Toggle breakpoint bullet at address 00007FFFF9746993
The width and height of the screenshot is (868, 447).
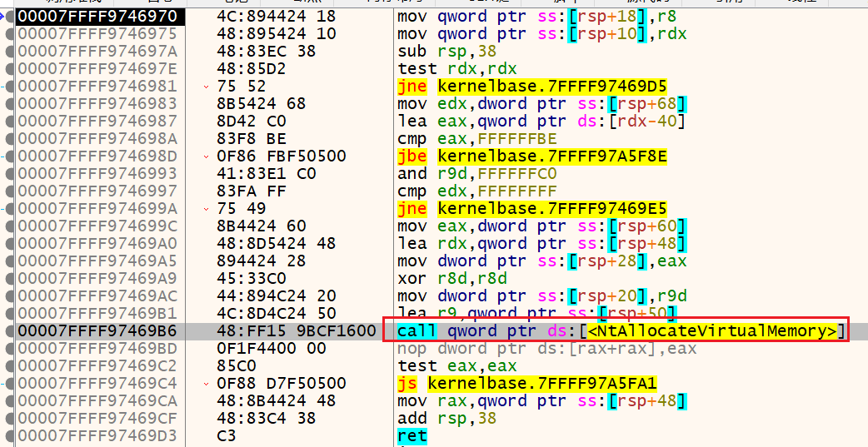point(9,174)
